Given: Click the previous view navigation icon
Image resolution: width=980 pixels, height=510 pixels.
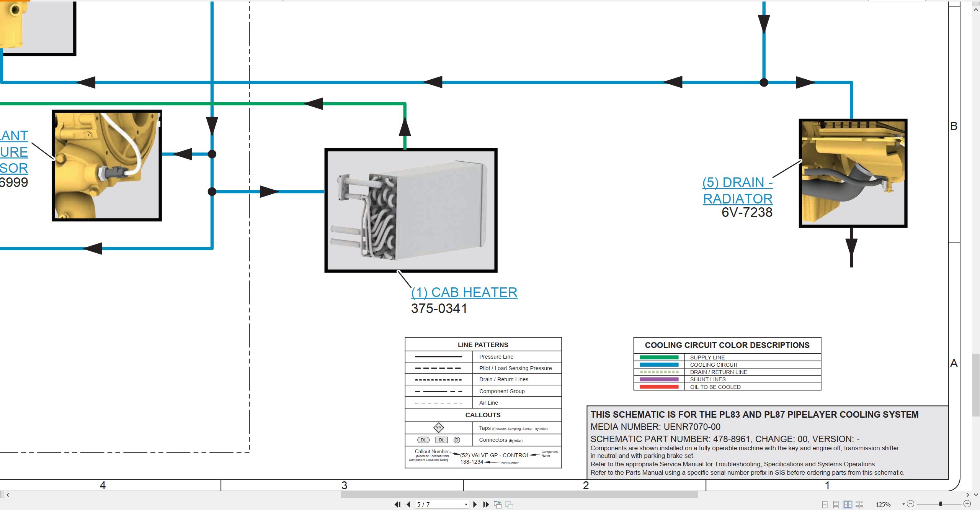Looking at the screenshot, I should click(498, 504).
